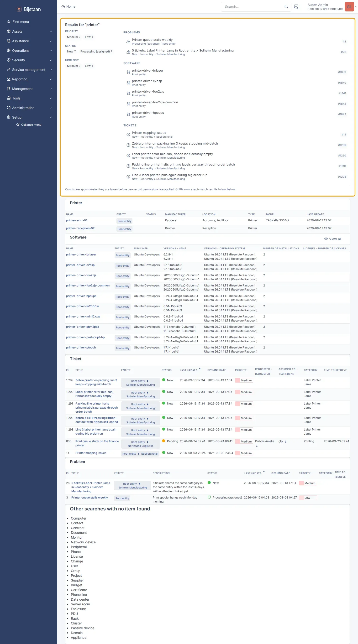Open problem result Printer queue stalls weekly
The image size is (358, 644).
click(152, 40)
